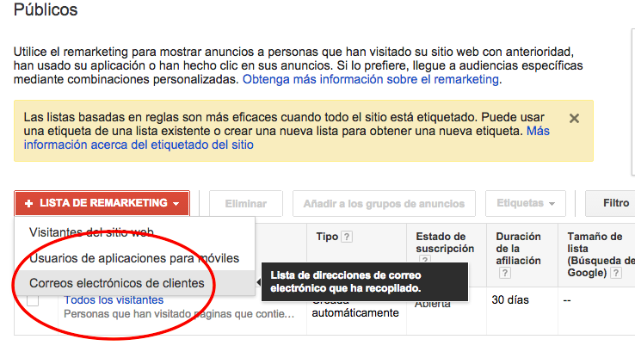Click description Personas que han visitado páginas
Screen dimensions: 635x364
(179, 314)
